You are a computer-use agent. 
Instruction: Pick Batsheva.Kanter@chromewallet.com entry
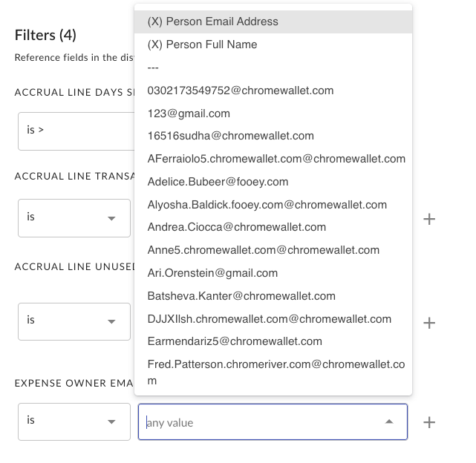243,296
